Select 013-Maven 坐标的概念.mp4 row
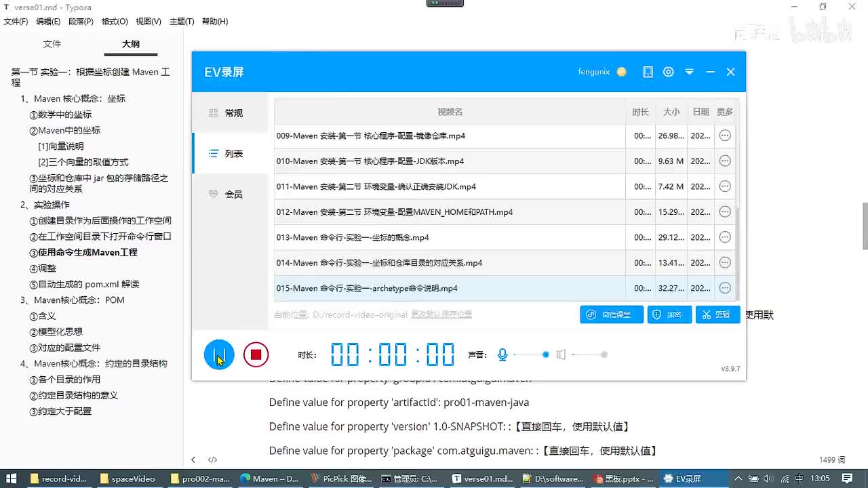The width and height of the screenshot is (868, 488). coord(505,237)
